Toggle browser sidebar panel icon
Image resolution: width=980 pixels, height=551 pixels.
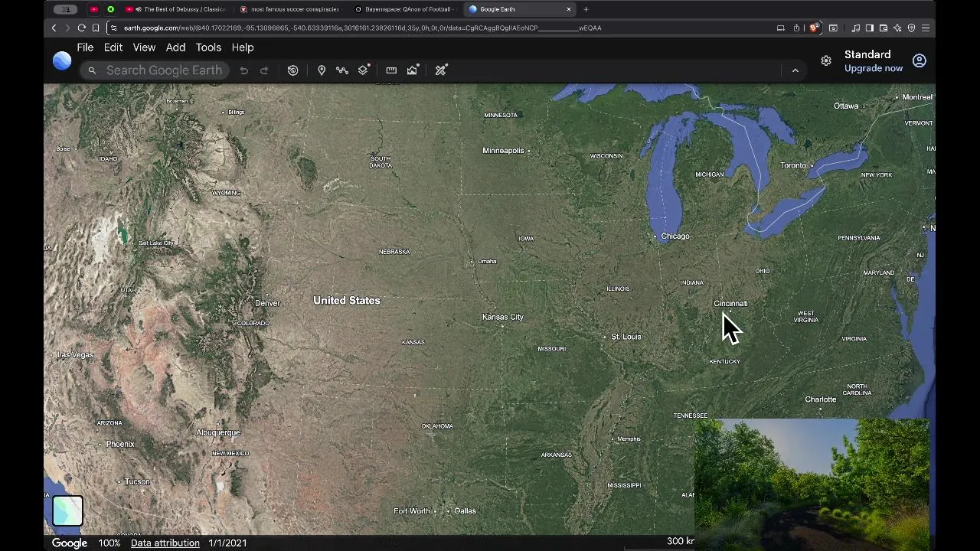point(870,28)
